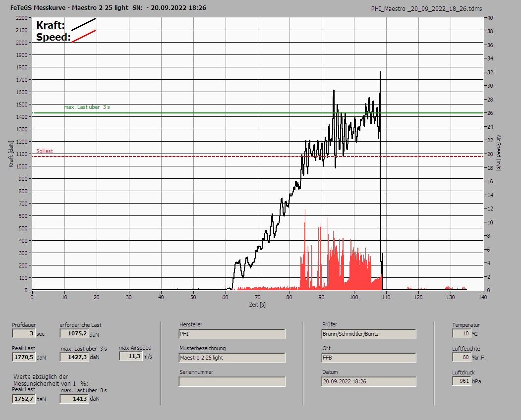This screenshot has width=521, height=420.
Task: Click the 0 tick on Zeit axis
Action: (x=32, y=297)
